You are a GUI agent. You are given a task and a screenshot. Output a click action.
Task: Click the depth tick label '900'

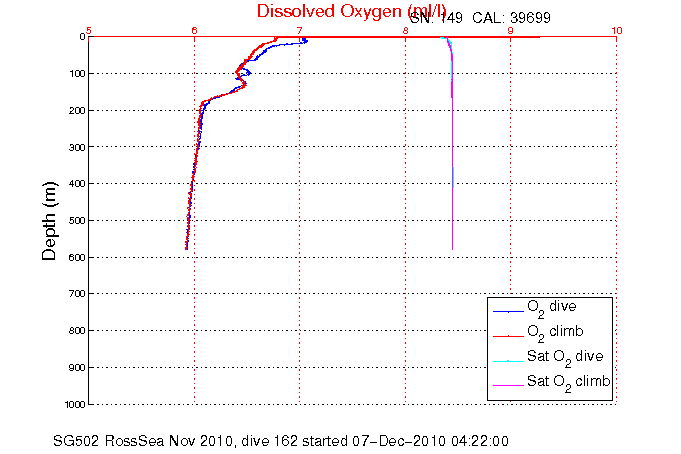pyautogui.click(x=77, y=368)
